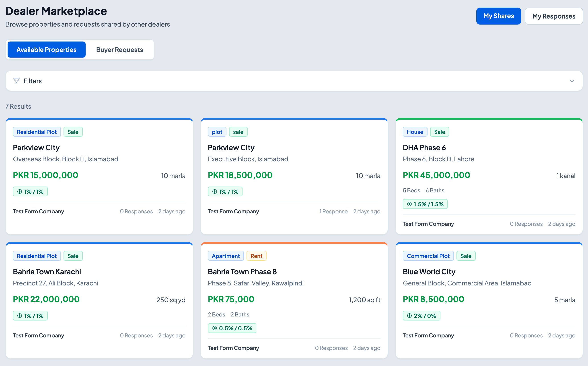Click the Rent badge on the Apartment card
The image size is (588, 366).
click(x=256, y=256)
